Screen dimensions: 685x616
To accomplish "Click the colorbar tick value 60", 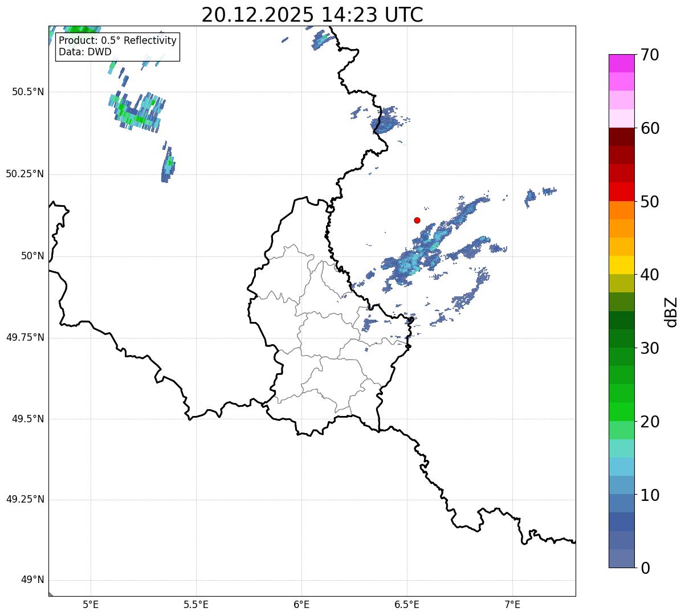I will 649,128.
